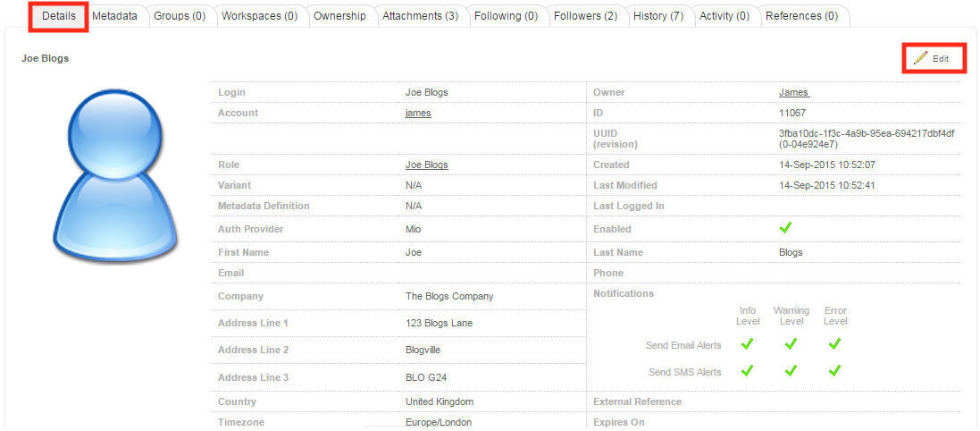Open the Ownership tab
The width and height of the screenshot is (980, 431).
pos(339,16)
